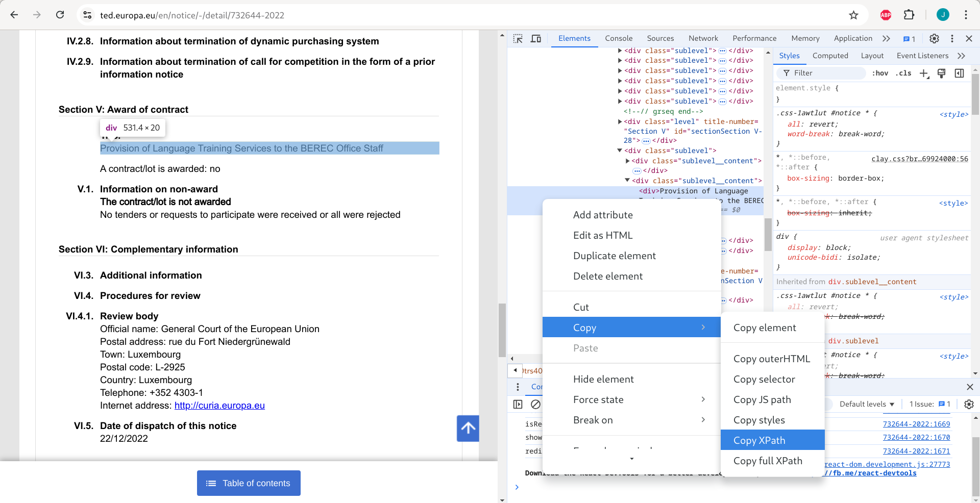Switch to the Network tab

(703, 38)
